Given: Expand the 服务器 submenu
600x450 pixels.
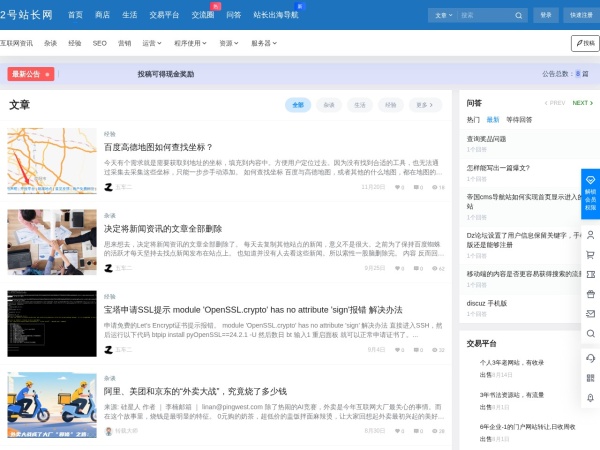Looking at the screenshot, I should [x=264, y=43].
